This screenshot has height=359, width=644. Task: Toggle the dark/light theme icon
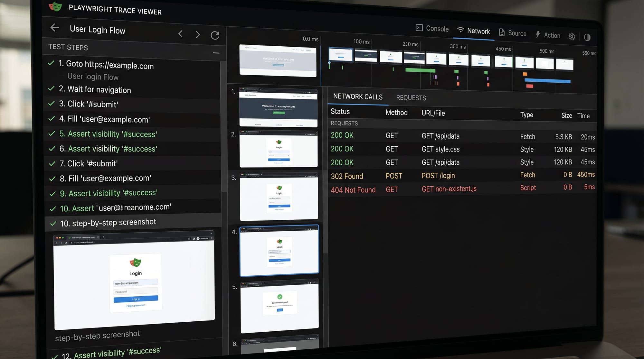[x=587, y=37]
